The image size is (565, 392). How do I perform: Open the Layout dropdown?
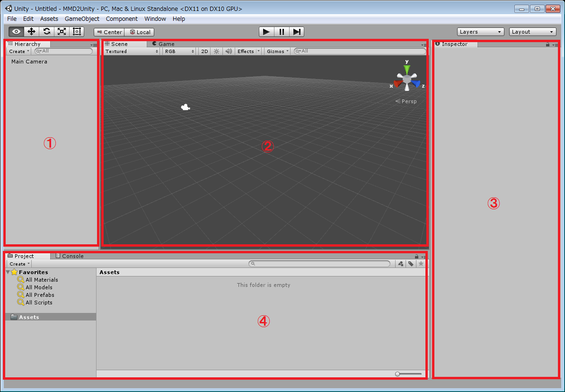(x=532, y=32)
